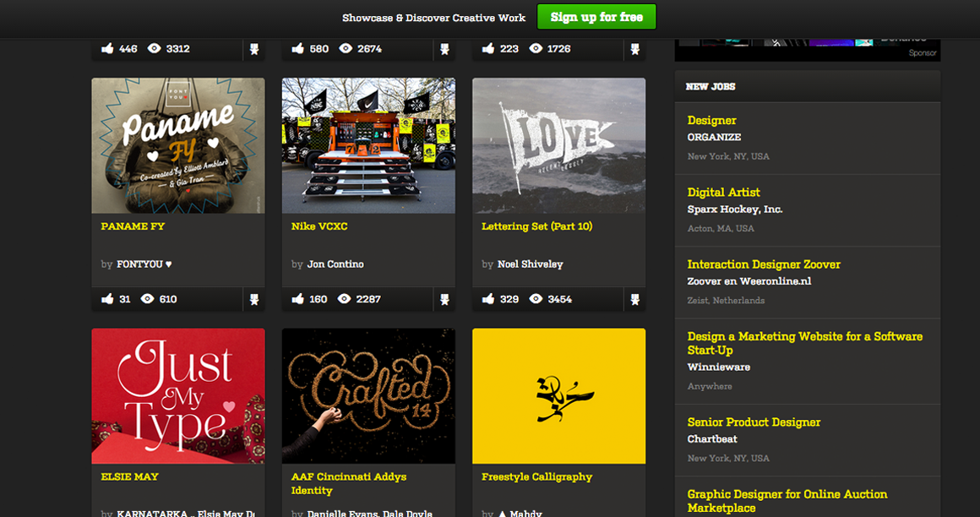Toggle the save pin on Lettering Set (Part 10)
This screenshot has height=517, width=980.
[x=634, y=298]
